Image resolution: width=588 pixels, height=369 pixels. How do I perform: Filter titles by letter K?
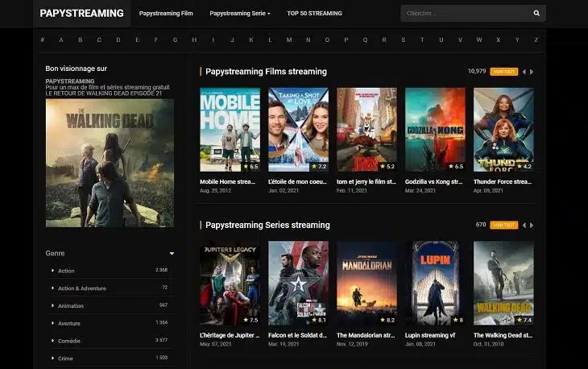[251, 39]
